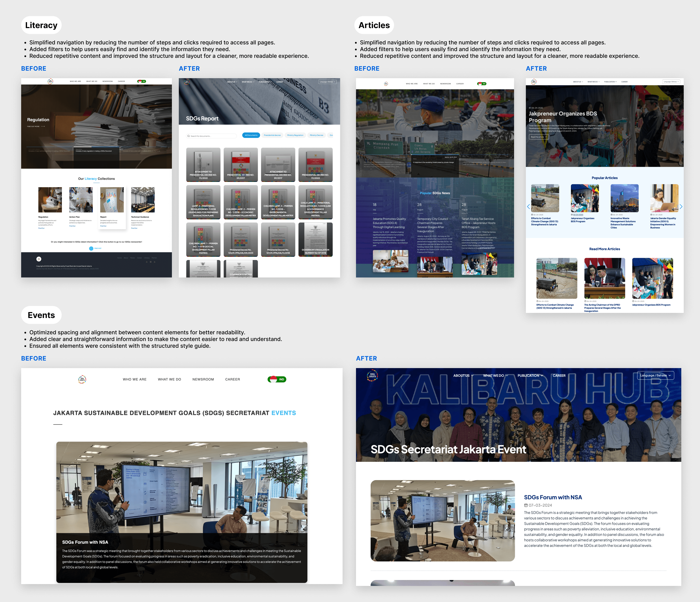Click magnifier icon in document search bar
This screenshot has height=602, width=700.
[x=189, y=136]
